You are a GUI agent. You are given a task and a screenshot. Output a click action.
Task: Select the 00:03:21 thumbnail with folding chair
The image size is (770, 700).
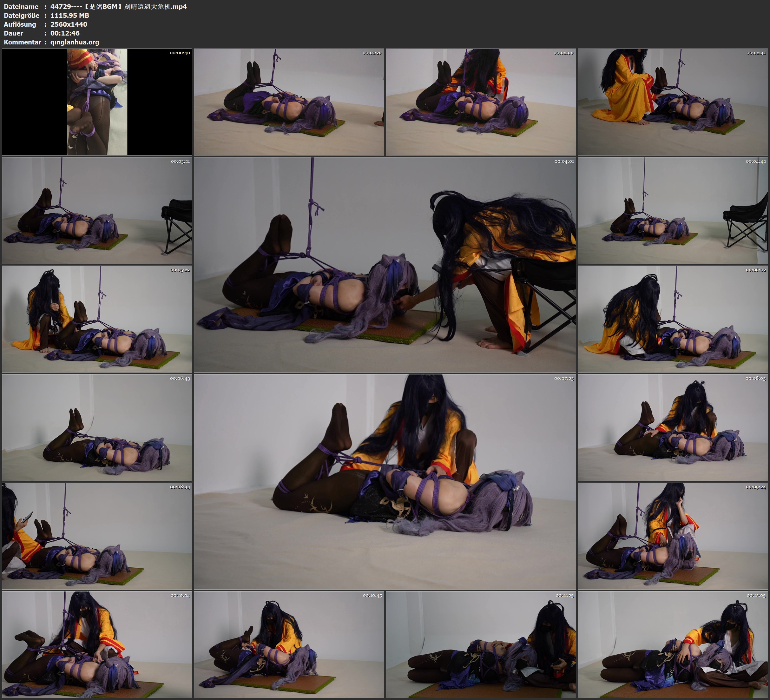click(x=97, y=210)
